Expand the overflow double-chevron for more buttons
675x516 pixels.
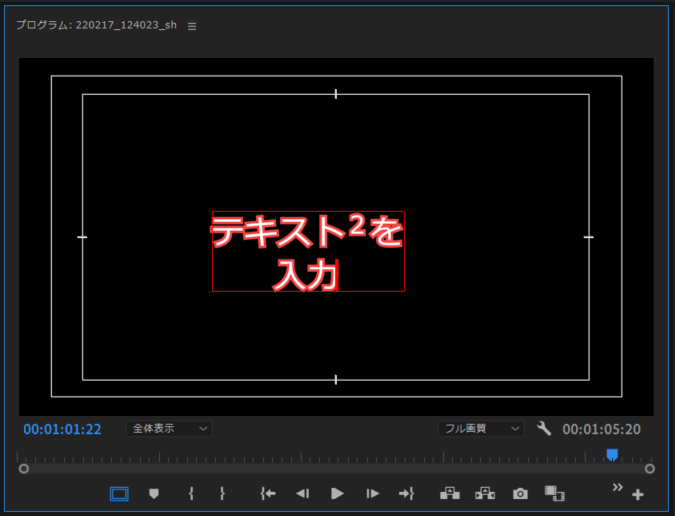tap(617, 486)
